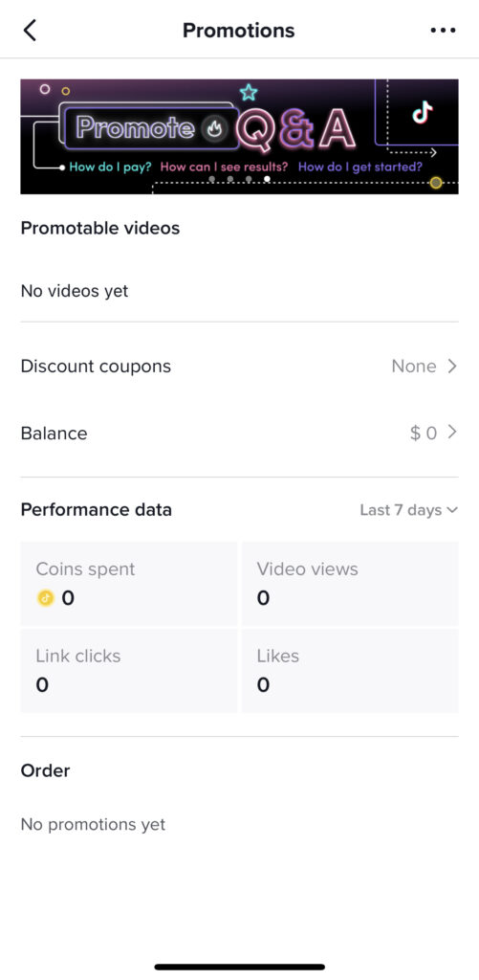Open Discount coupons chevron arrow
Image resolution: width=479 pixels, height=980 pixels.
coord(452,367)
